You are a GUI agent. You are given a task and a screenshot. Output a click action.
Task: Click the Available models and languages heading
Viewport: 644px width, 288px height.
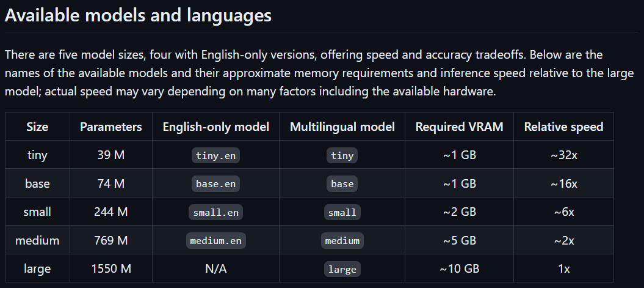(x=138, y=15)
